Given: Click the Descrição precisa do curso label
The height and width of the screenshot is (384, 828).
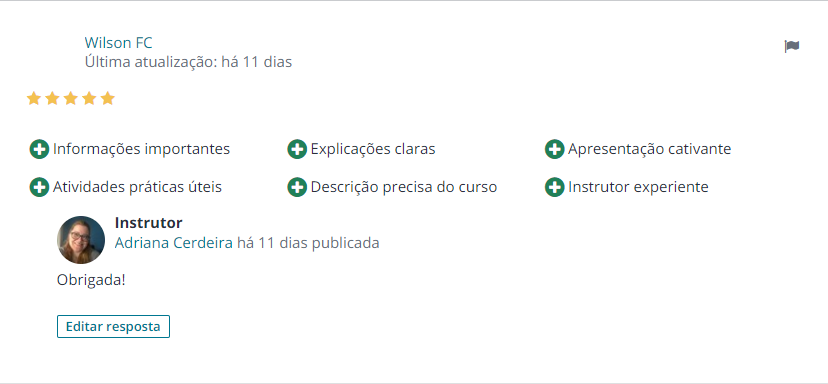Looking at the screenshot, I should pos(404,187).
